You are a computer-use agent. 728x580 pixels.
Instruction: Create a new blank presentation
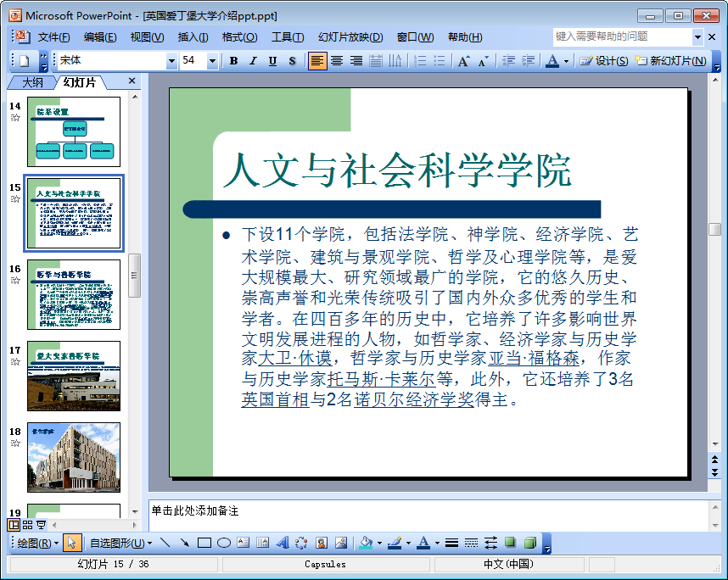click(x=24, y=61)
